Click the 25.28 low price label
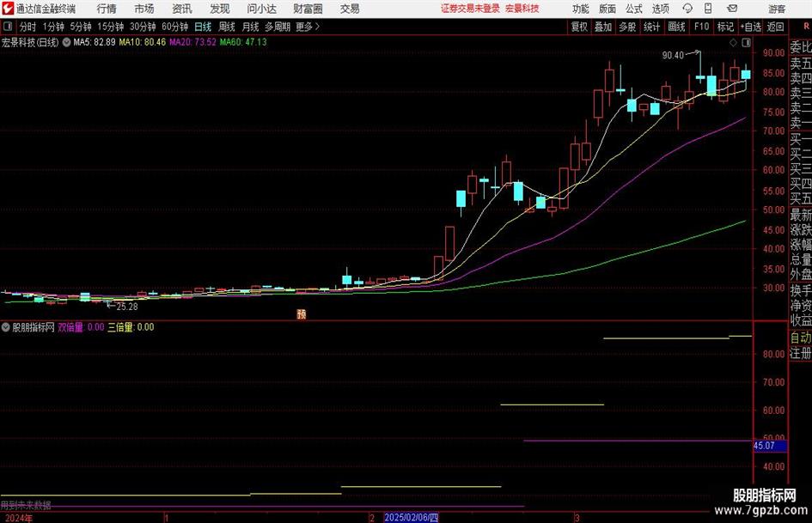This screenshot has width=812, height=523. pos(127,307)
